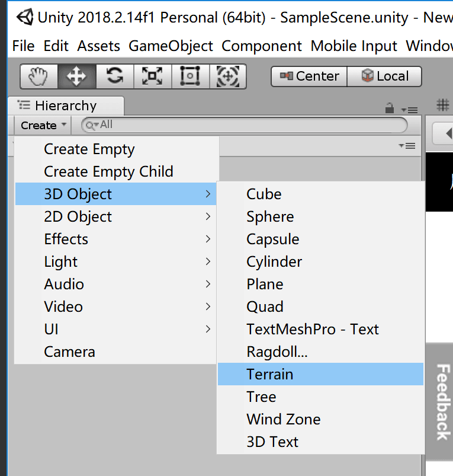Focus the Hierarchy search field
Image resolution: width=453 pixels, height=476 pixels.
pyautogui.click(x=244, y=124)
